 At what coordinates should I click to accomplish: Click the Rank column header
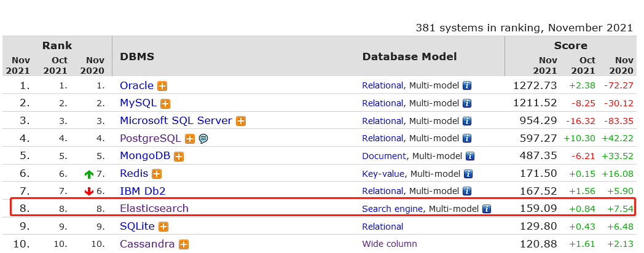pyautogui.click(x=57, y=45)
